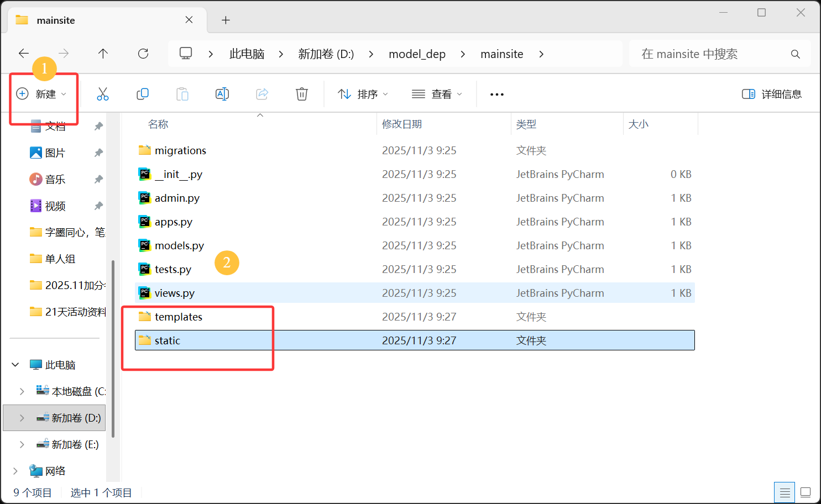Open a new tab with the plus button
The image size is (821, 504).
click(226, 20)
